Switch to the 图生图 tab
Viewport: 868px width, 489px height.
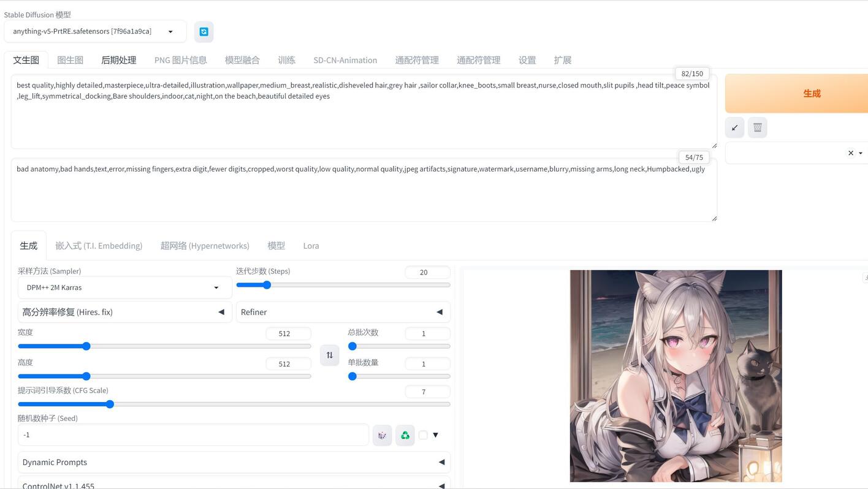tap(70, 60)
